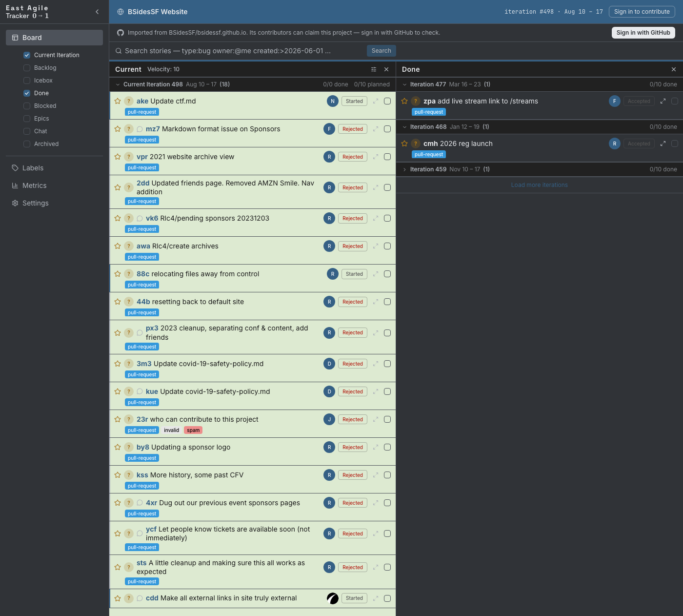Collapse the Current Iteration 498 group
The height and width of the screenshot is (616, 683).
(x=118, y=84)
